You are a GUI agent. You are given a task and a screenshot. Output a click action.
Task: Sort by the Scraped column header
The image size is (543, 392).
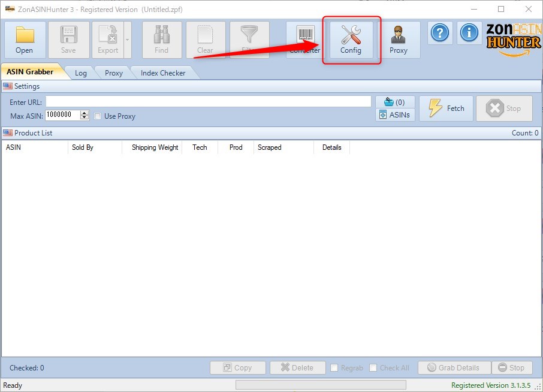tap(283, 147)
